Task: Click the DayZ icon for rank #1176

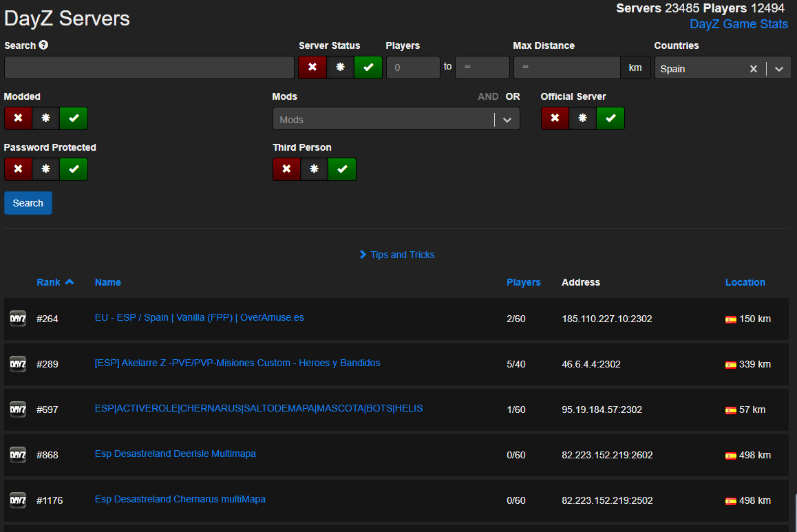Action: [x=17, y=500]
